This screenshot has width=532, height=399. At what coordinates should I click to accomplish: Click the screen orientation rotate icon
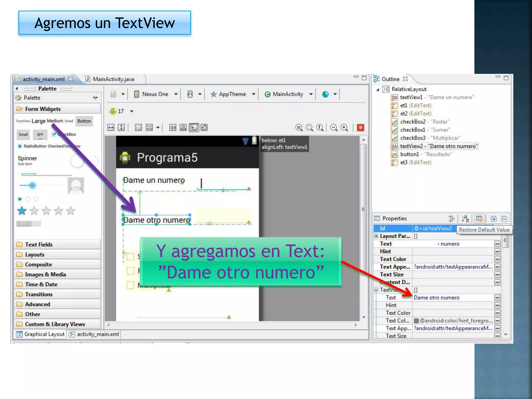pyautogui.click(x=190, y=94)
